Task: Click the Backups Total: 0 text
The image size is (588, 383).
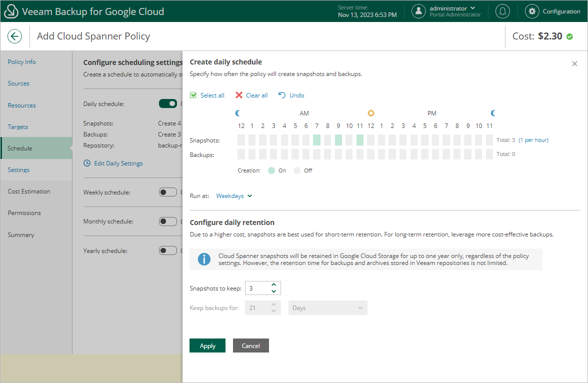Action: 505,154
